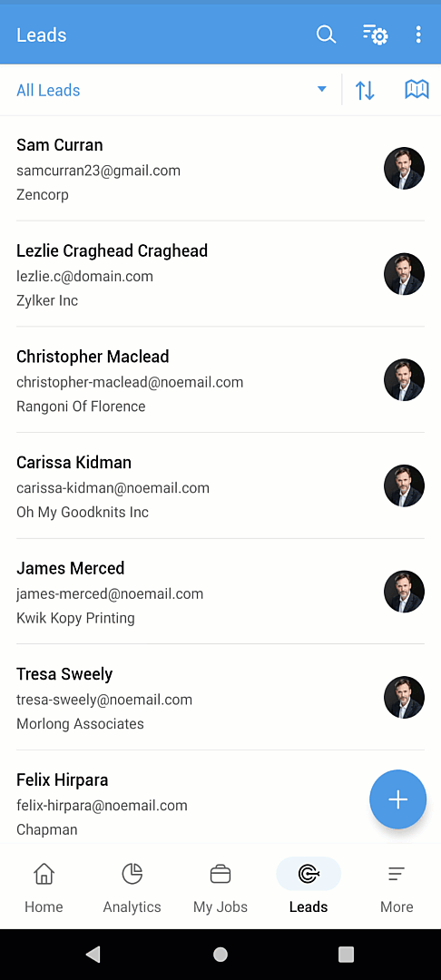Viewport: 441px width, 980px height.
Task: Open the filter settings gear icon
Action: pos(376,34)
